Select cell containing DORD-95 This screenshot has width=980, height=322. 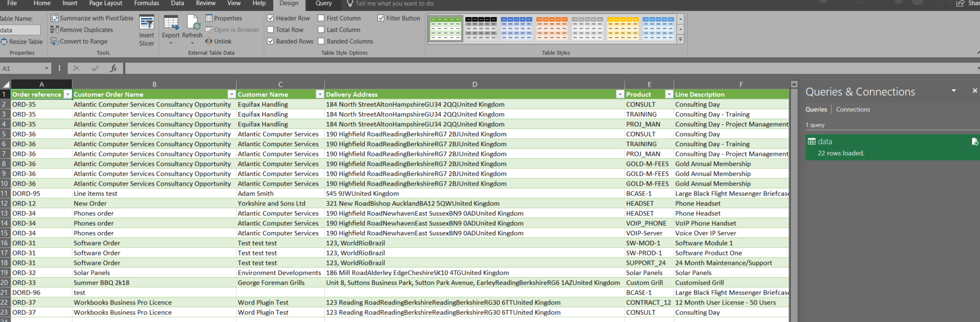[x=41, y=194]
